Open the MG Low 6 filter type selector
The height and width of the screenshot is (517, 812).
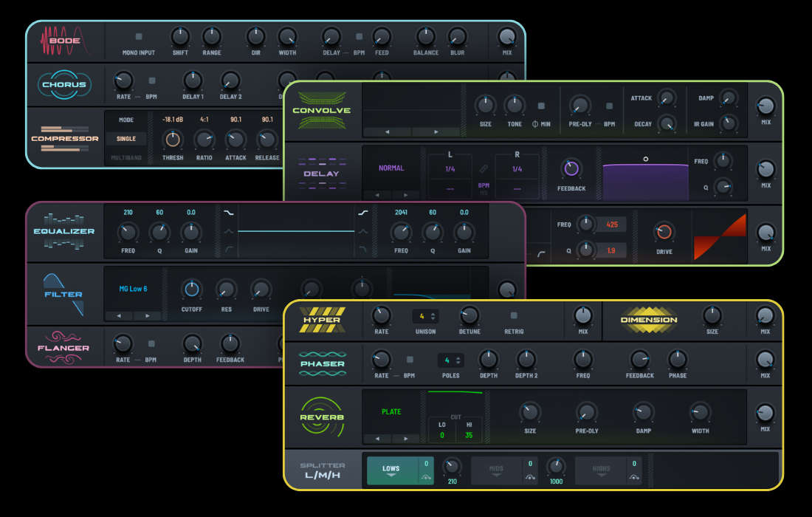point(133,289)
